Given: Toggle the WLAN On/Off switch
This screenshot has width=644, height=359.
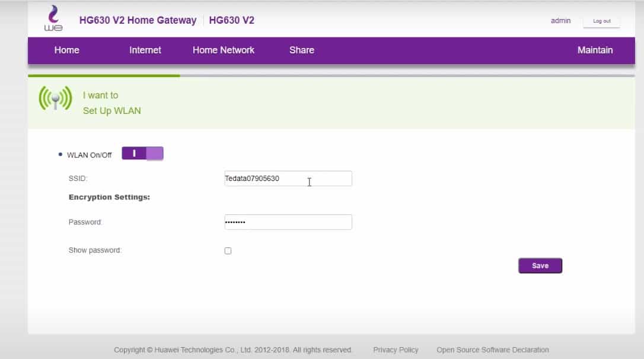Looking at the screenshot, I should [142, 154].
